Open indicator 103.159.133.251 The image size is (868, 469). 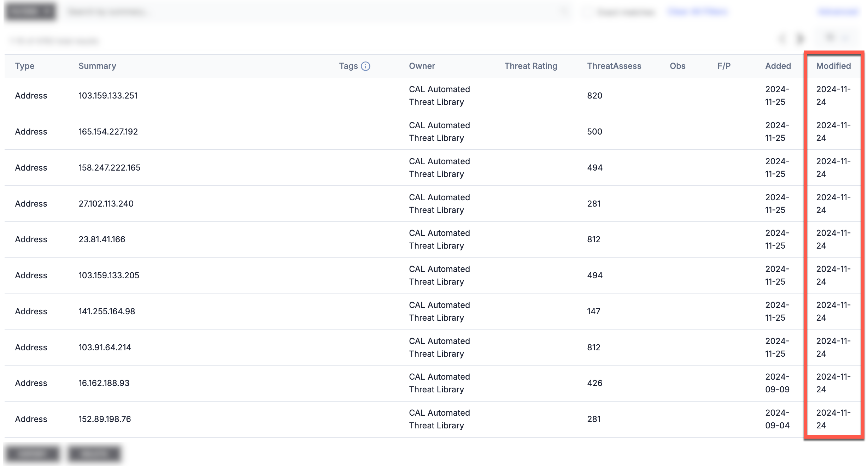tap(108, 96)
